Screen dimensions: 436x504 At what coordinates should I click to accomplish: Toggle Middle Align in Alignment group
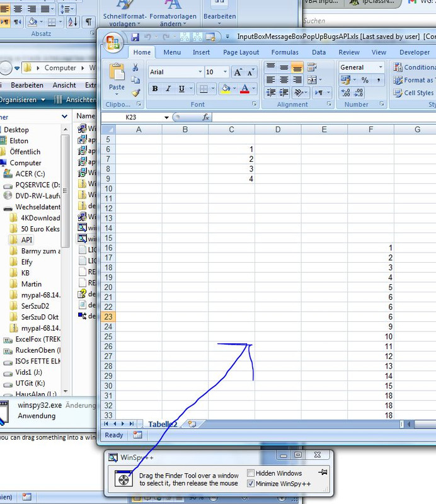pos(284,67)
